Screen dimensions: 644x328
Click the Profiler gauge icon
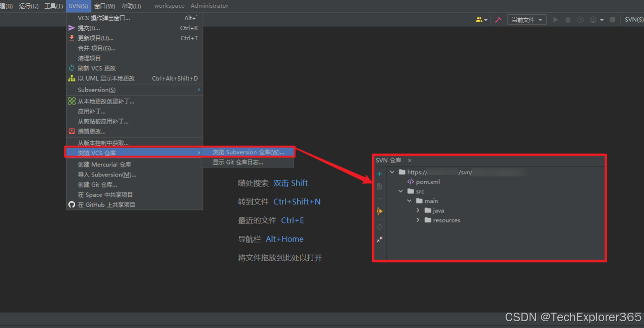593,20
